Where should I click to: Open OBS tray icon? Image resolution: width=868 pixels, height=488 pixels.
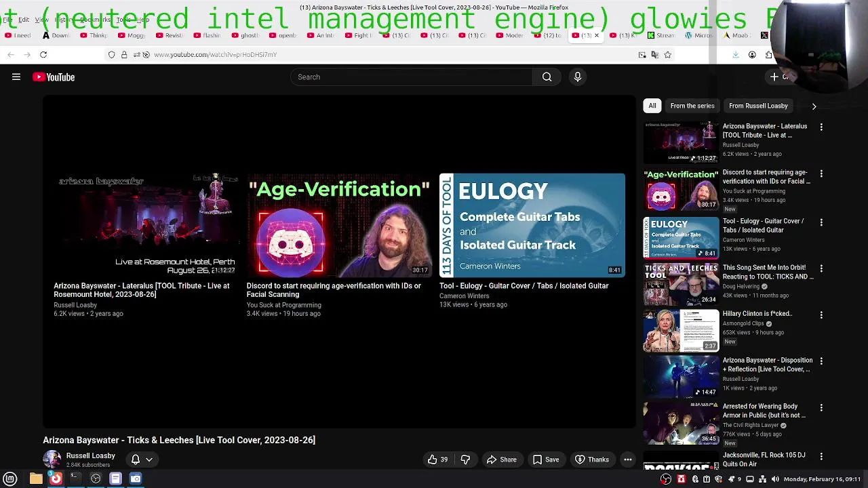666,479
